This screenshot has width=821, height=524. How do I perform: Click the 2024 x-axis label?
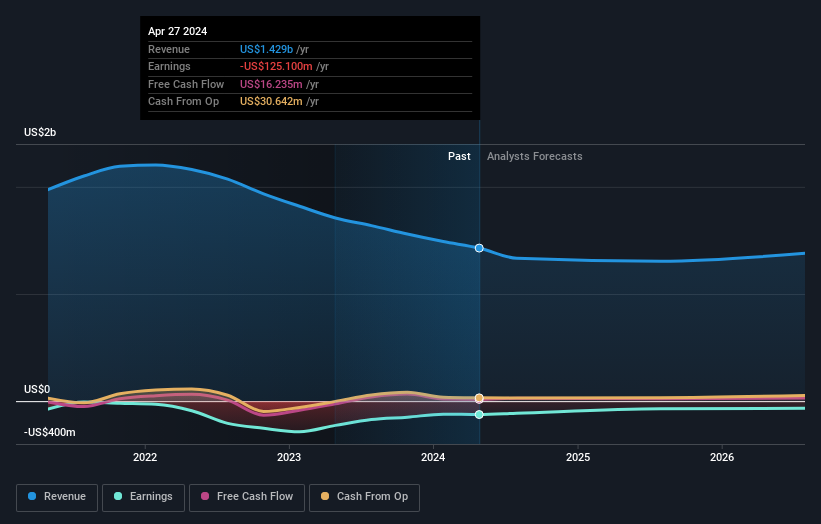(x=433, y=457)
